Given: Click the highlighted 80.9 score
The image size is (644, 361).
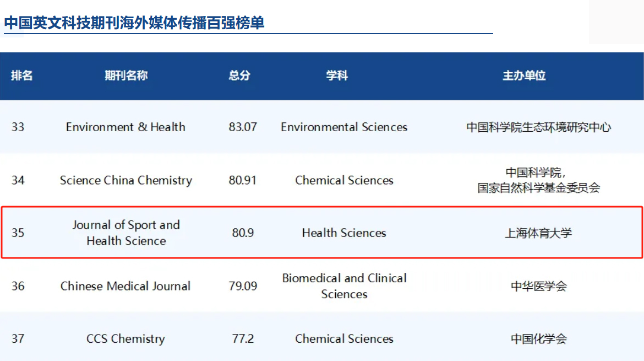Looking at the screenshot, I should [243, 233].
